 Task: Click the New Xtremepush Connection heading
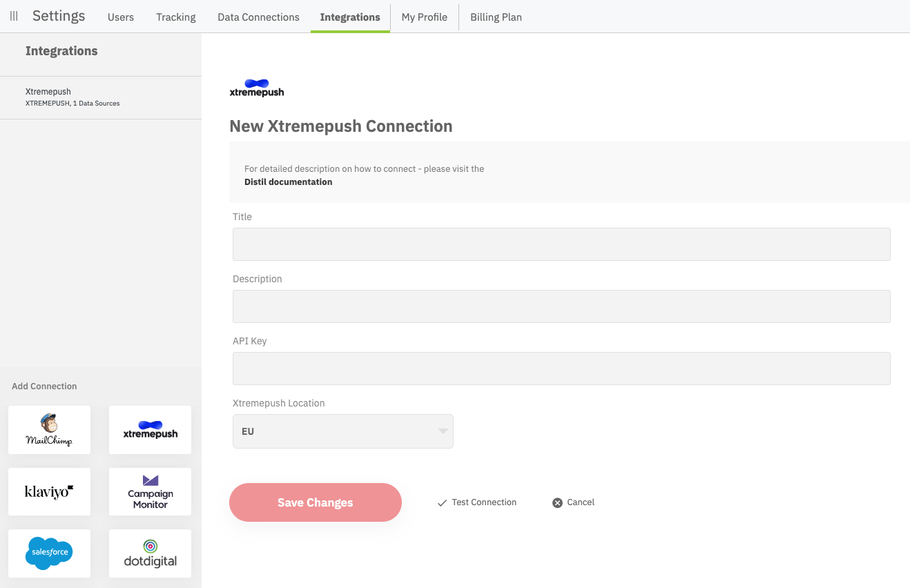pyautogui.click(x=341, y=126)
